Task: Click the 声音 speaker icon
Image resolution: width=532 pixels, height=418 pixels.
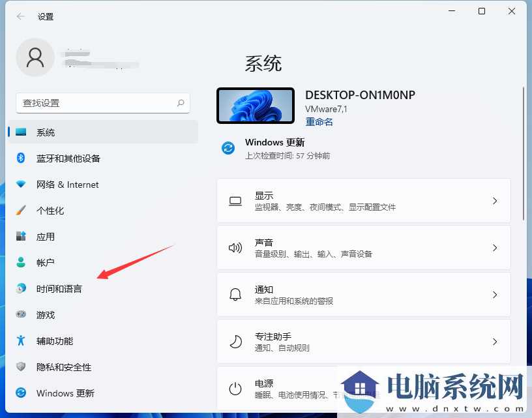Action: [x=235, y=248]
